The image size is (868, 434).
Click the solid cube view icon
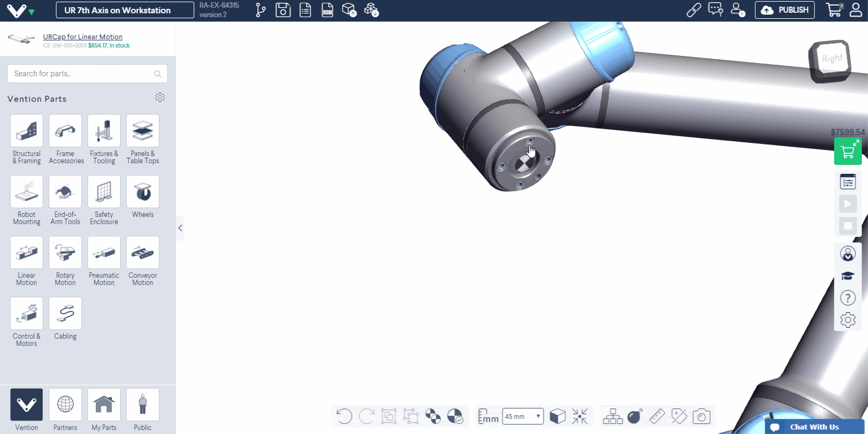pyautogui.click(x=557, y=416)
